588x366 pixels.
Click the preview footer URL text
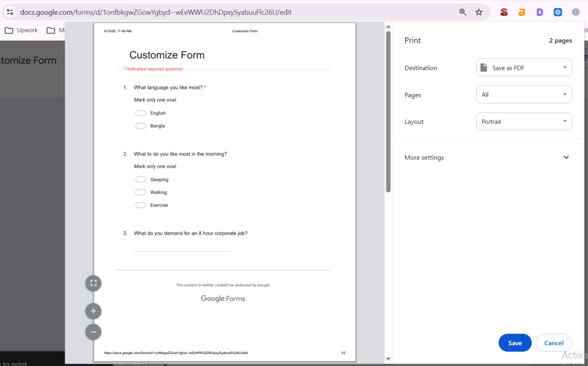pos(176,353)
